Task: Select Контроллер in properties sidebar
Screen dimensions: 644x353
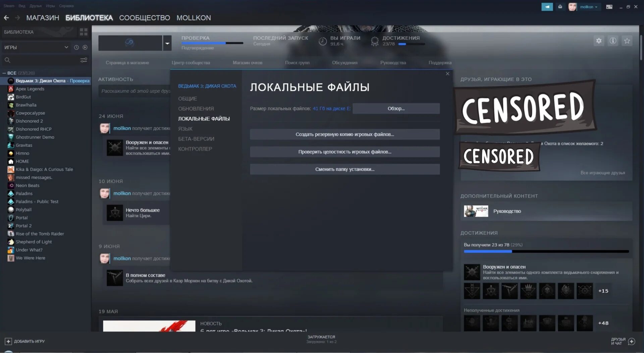Action: [195, 149]
